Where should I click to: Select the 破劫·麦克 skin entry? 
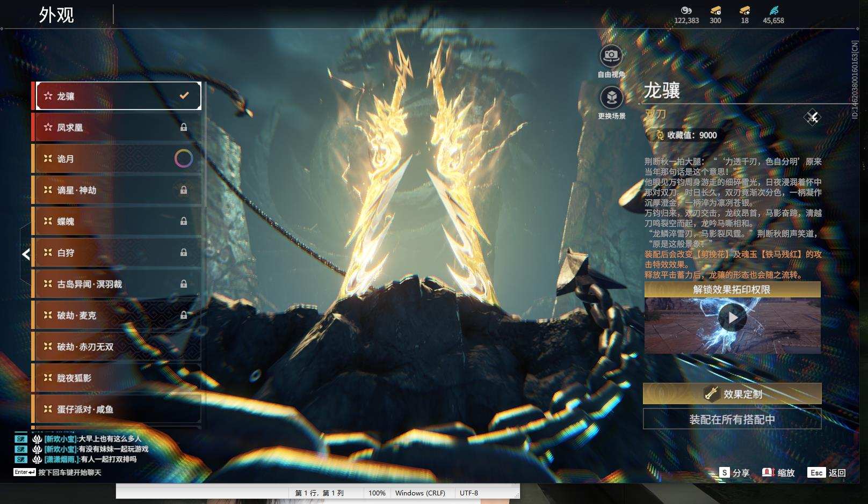click(x=117, y=315)
